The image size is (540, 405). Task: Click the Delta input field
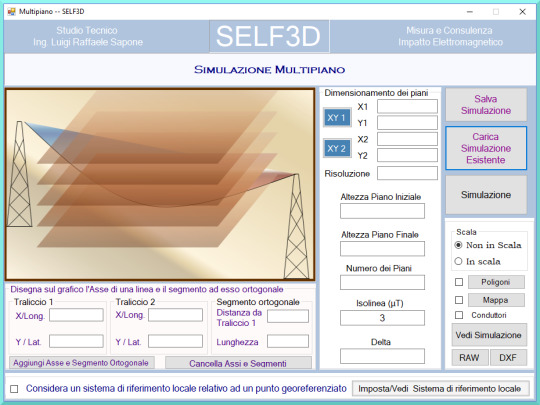tap(382, 356)
